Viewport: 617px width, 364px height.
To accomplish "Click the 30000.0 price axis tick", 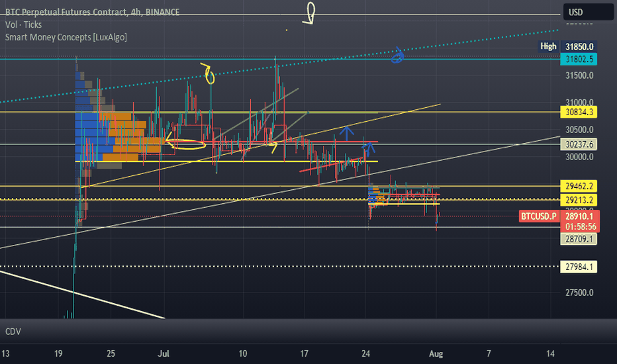I will point(579,157).
